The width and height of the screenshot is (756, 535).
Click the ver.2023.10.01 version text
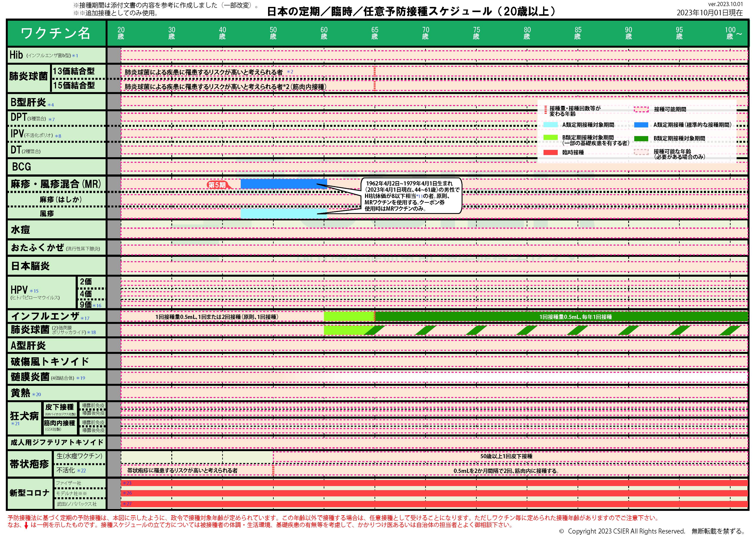725,4
